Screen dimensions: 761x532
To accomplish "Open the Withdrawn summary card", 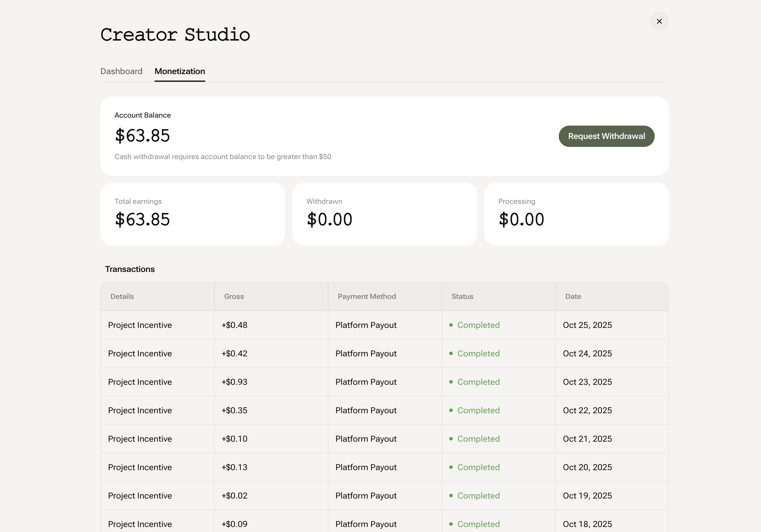I will tap(384, 214).
